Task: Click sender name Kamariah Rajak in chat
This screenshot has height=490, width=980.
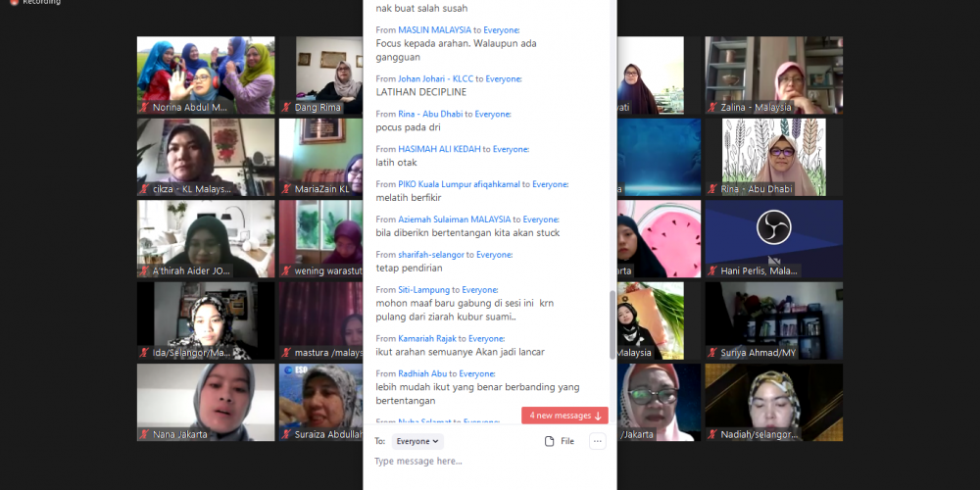Action: (426, 338)
